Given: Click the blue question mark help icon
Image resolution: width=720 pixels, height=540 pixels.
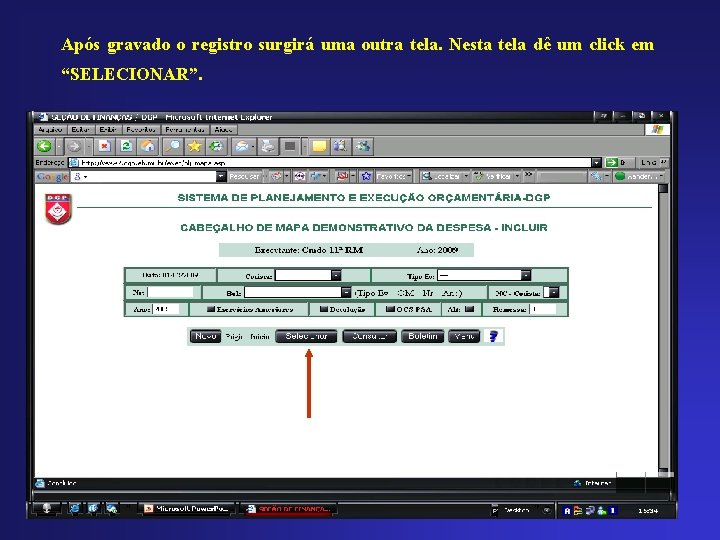Looking at the screenshot, I should [494, 336].
